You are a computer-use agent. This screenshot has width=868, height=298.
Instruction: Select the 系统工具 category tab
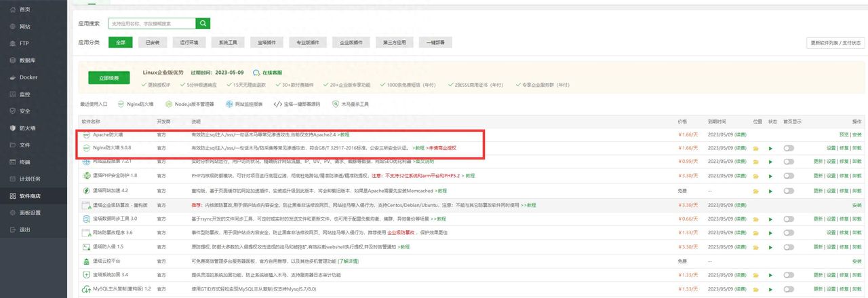coord(227,42)
